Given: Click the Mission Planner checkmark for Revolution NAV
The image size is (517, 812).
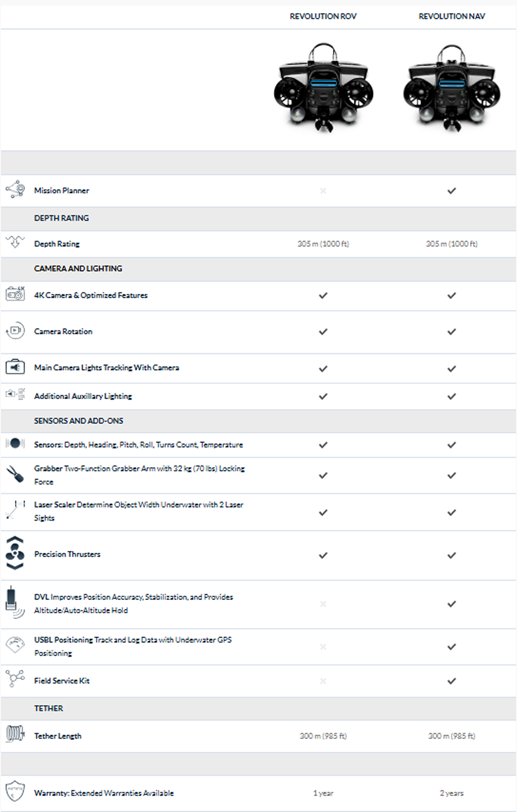Looking at the screenshot, I should click(x=452, y=191).
